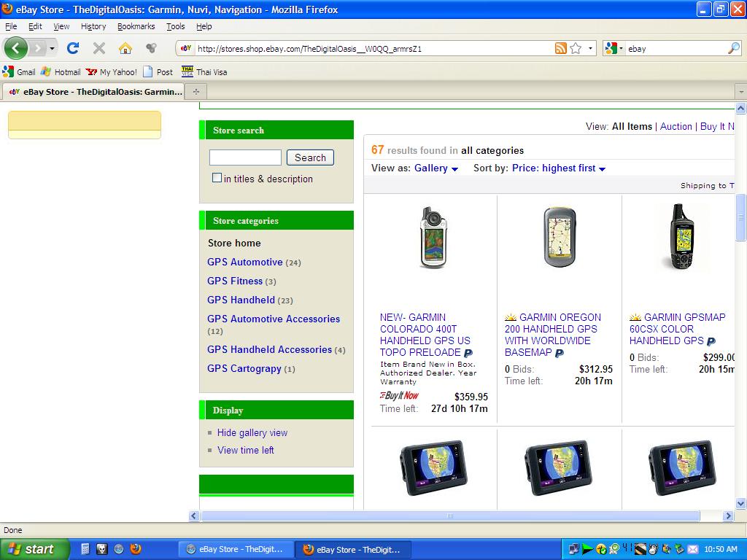This screenshot has height=560, width=747.
Task: Click the vertical scrollbar up arrow
Action: coord(741,108)
